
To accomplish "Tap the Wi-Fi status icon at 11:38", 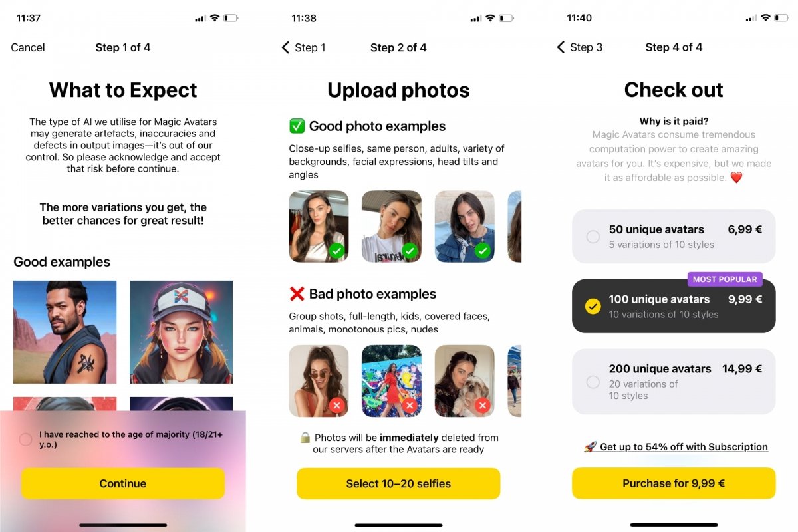I will (x=490, y=18).
